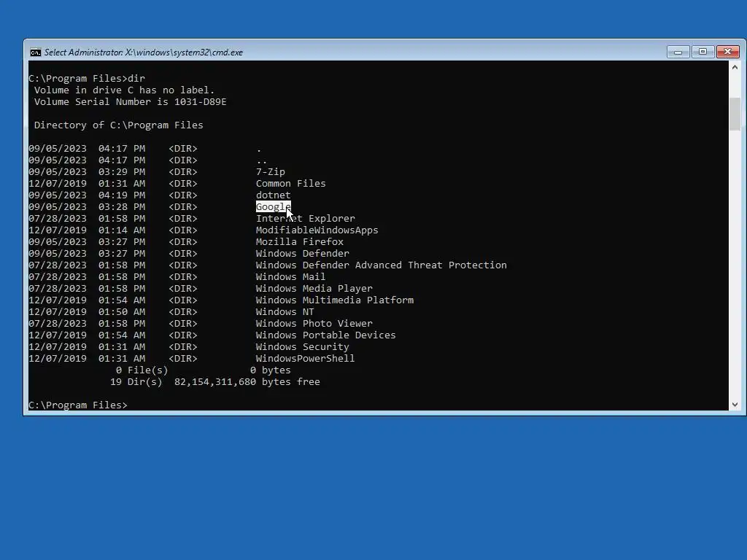This screenshot has height=560, width=747.
Task: Click the 'Windows Mail' directory name
Action: [x=290, y=276]
